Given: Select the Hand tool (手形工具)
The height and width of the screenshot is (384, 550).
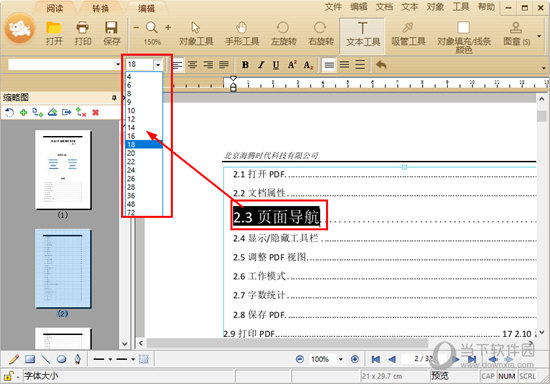Looking at the screenshot, I should pyautogui.click(x=242, y=34).
